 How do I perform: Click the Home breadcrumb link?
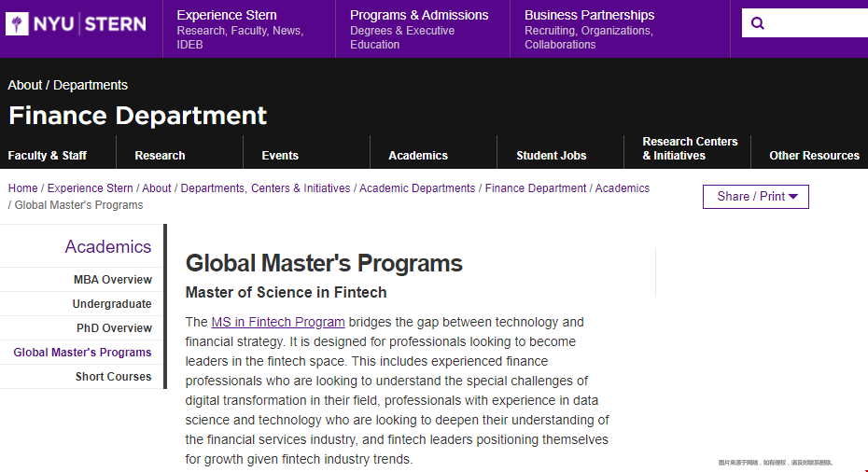[x=22, y=188]
